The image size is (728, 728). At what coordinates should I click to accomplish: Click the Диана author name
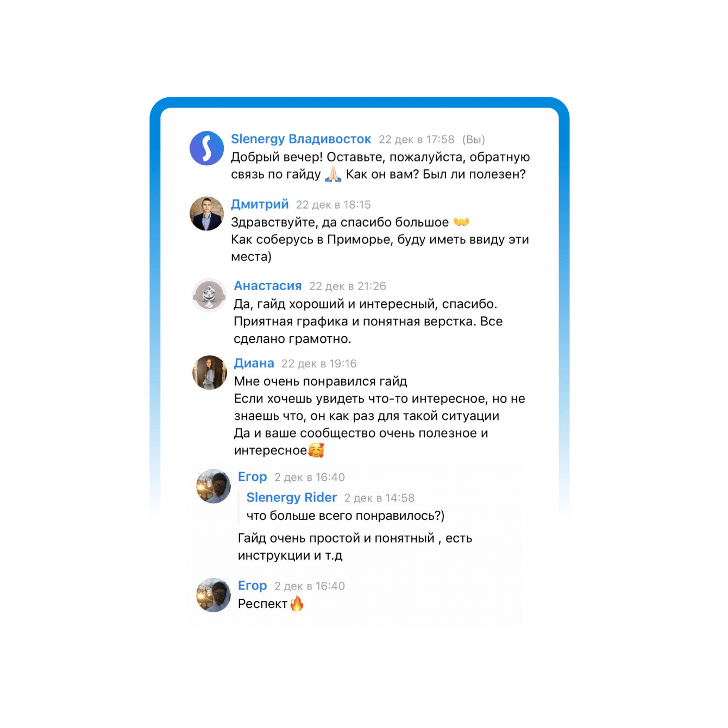(254, 363)
